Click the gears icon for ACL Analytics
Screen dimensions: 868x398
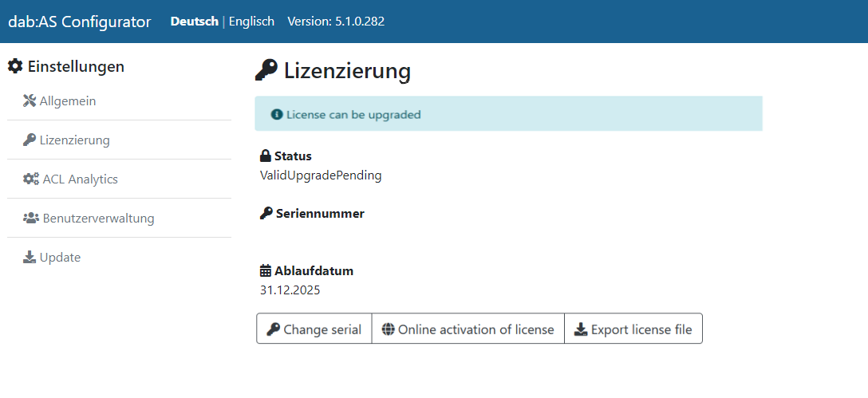point(31,179)
